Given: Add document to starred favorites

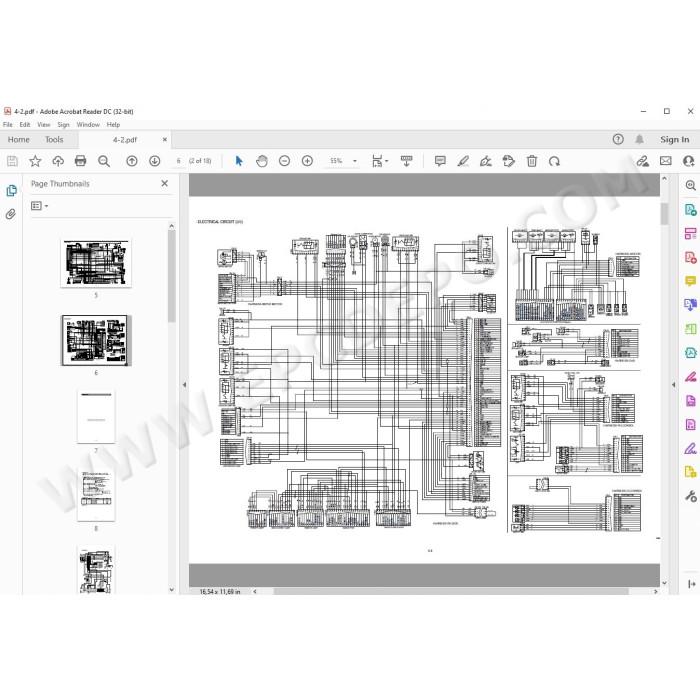Looking at the screenshot, I should click(35, 161).
